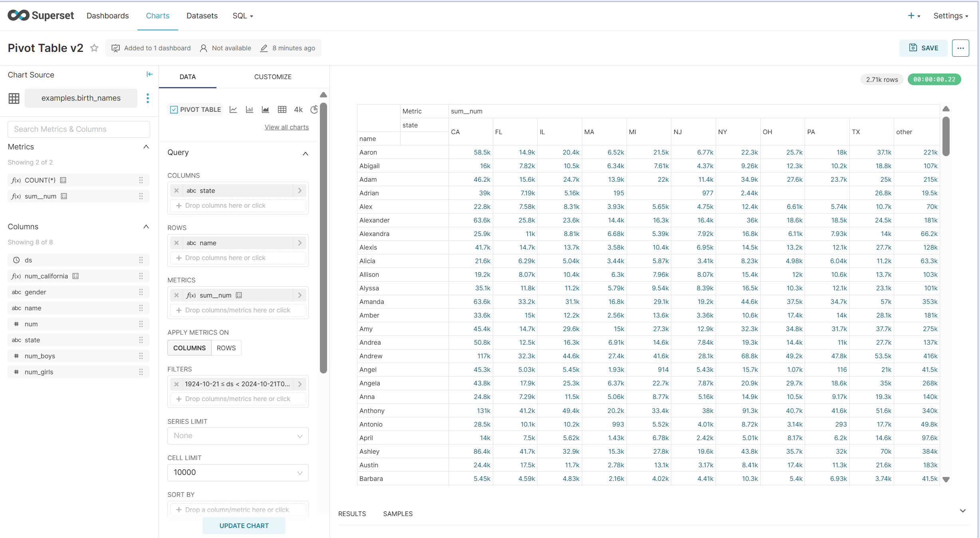Remove state from COLUMNS with its X

177,191
